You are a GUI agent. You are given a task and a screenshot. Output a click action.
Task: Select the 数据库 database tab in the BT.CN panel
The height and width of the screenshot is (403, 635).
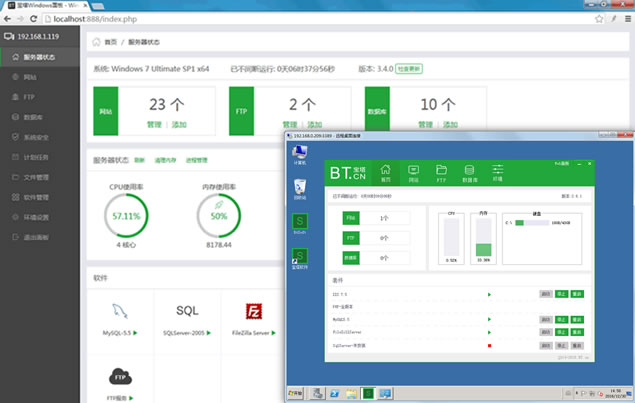[x=469, y=173]
